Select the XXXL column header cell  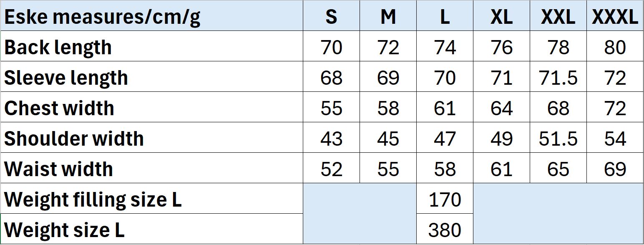point(615,16)
